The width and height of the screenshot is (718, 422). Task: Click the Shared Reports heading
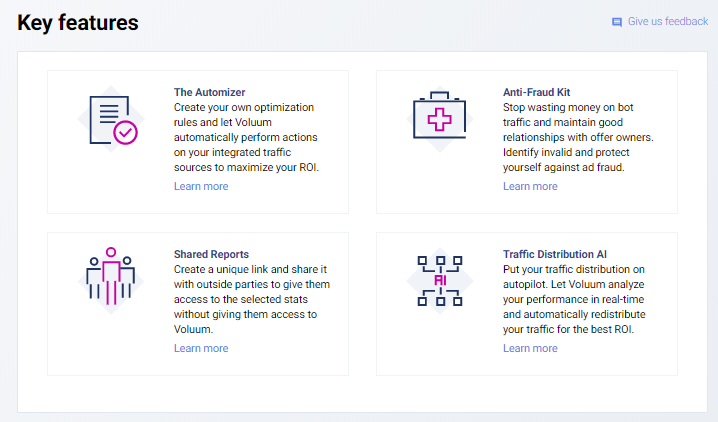211,254
